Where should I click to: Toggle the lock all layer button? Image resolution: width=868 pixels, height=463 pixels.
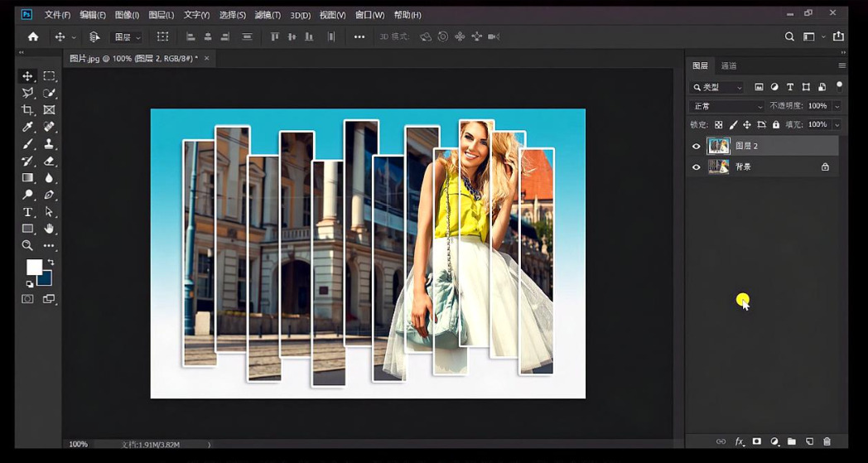tap(776, 125)
